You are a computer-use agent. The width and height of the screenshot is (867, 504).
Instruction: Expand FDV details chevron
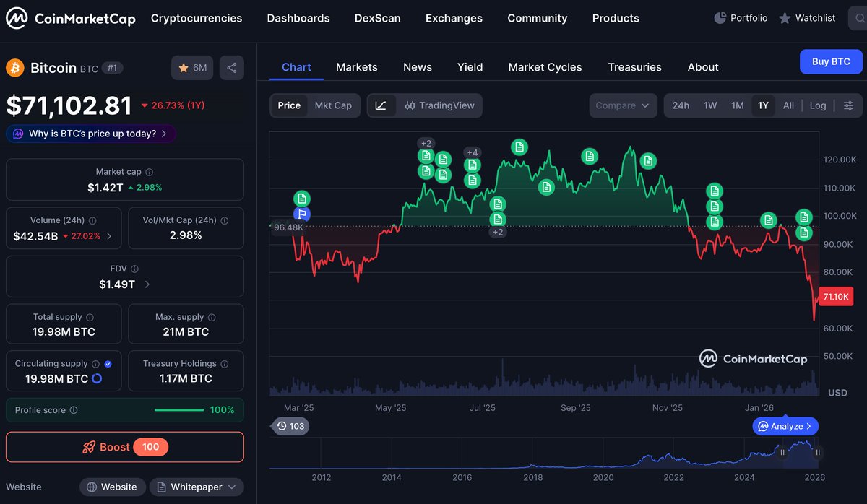(x=147, y=284)
